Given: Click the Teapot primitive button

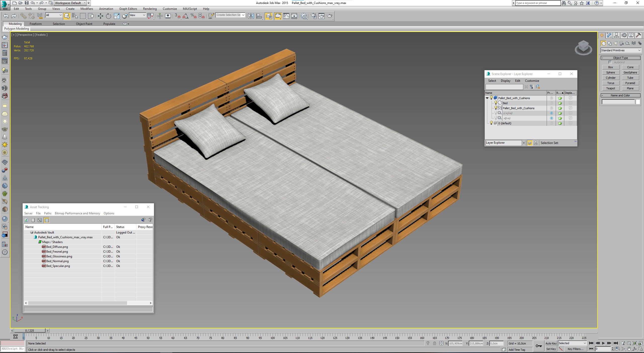Looking at the screenshot, I should pos(611,88).
